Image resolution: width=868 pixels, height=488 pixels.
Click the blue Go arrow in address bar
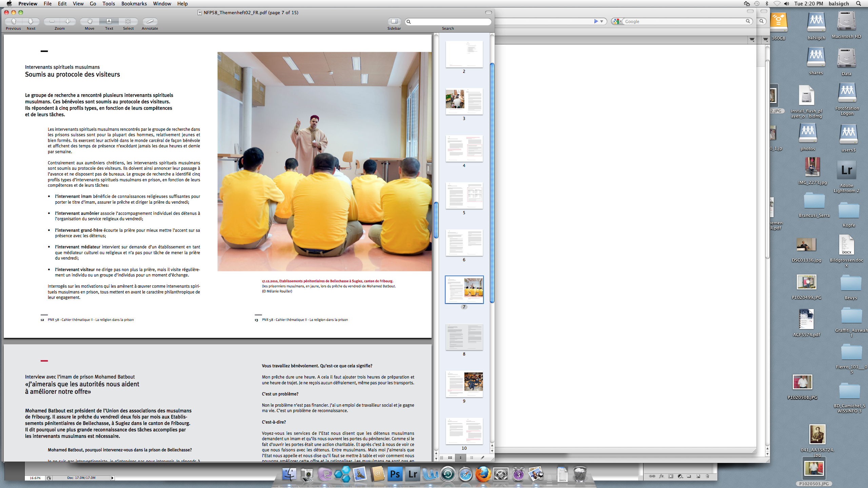tap(596, 21)
